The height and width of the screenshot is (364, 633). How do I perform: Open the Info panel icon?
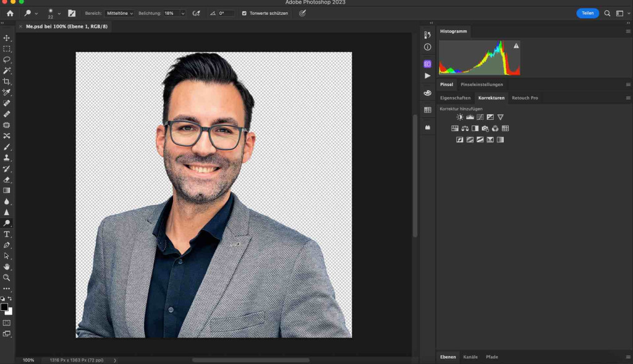point(427,47)
